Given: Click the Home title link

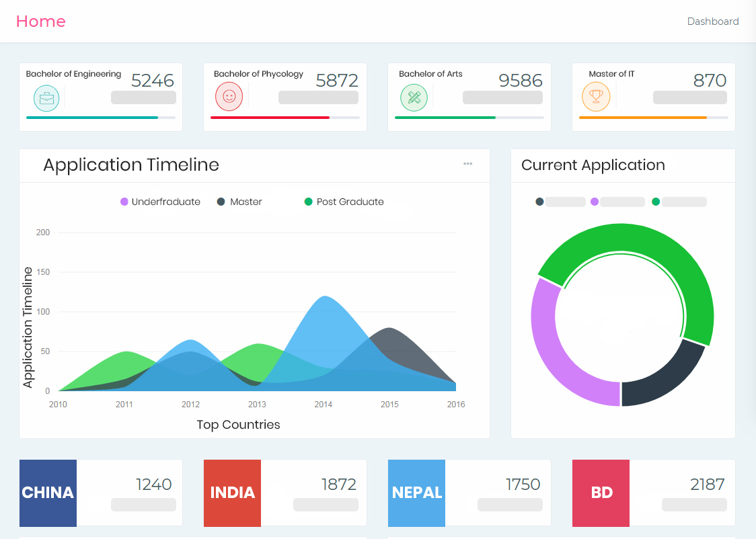Looking at the screenshot, I should point(41,22).
